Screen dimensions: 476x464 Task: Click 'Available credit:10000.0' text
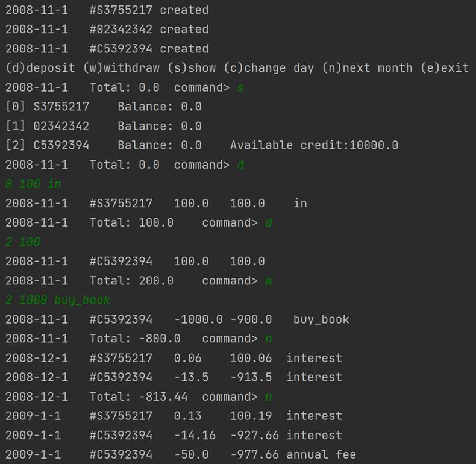click(314, 145)
